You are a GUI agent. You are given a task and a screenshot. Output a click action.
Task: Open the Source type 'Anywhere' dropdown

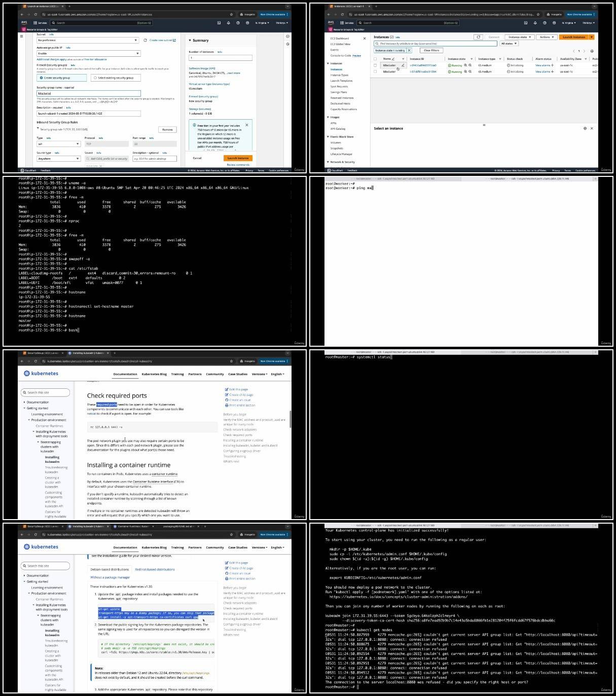pos(58,159)
